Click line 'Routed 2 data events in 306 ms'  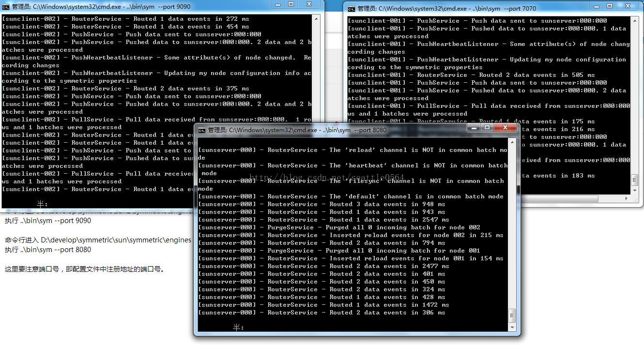click(322, 313)
